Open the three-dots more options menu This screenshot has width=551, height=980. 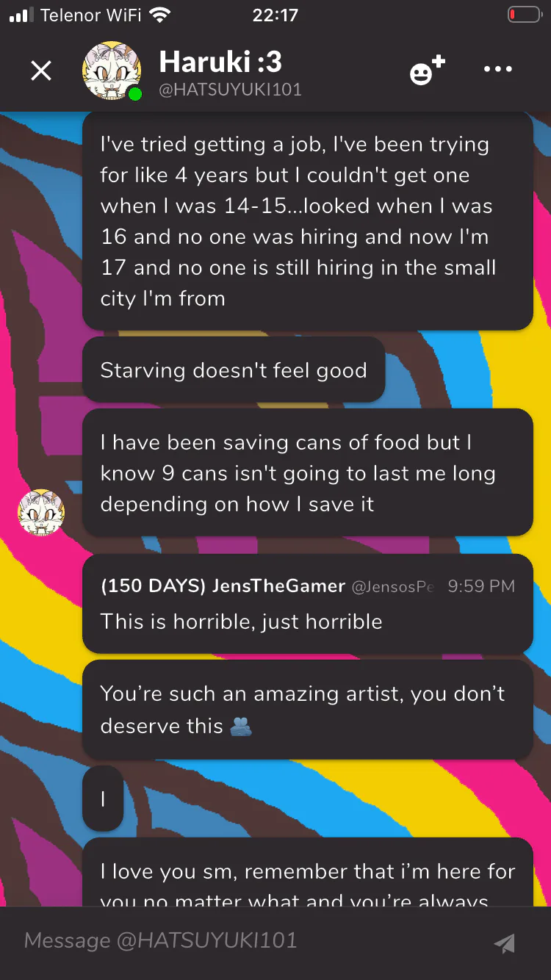pyautogui.click(x=498, y=70)
